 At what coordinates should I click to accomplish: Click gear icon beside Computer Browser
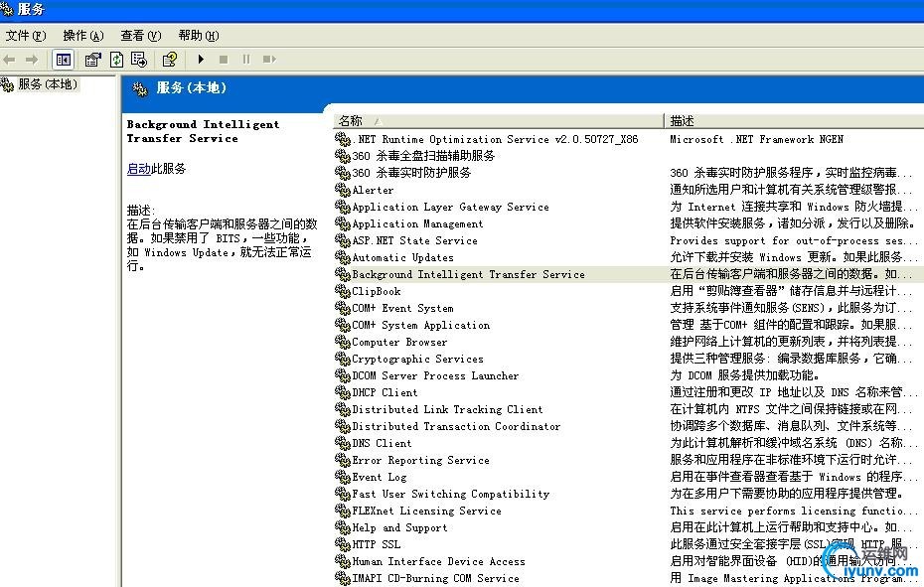tap(343, 342)
